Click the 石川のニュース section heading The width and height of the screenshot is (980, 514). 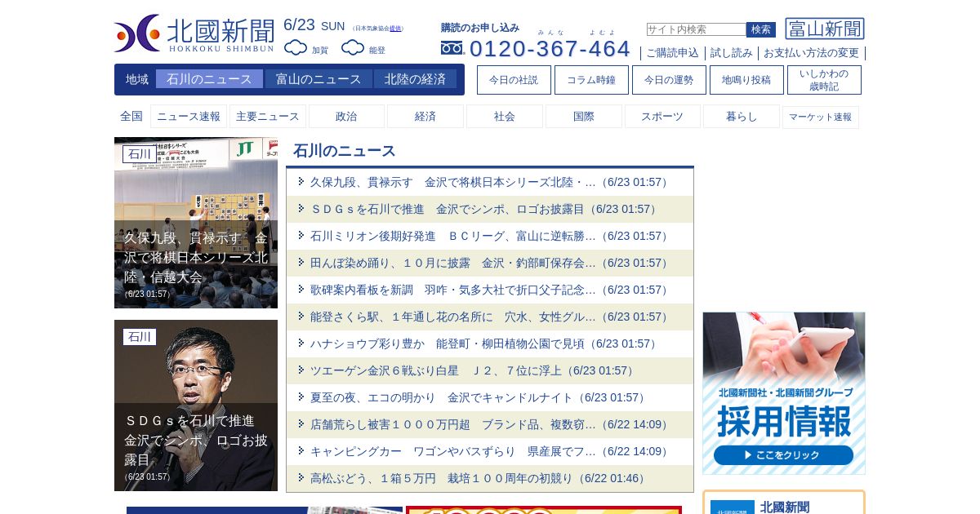pyautogui.click(x=345, y=151)
